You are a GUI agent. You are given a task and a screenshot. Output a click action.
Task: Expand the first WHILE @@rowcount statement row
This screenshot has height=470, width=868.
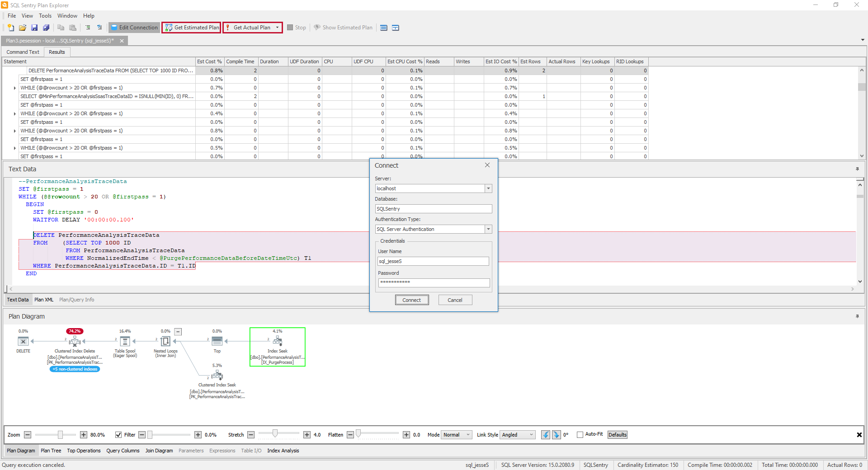click(14, 88)
